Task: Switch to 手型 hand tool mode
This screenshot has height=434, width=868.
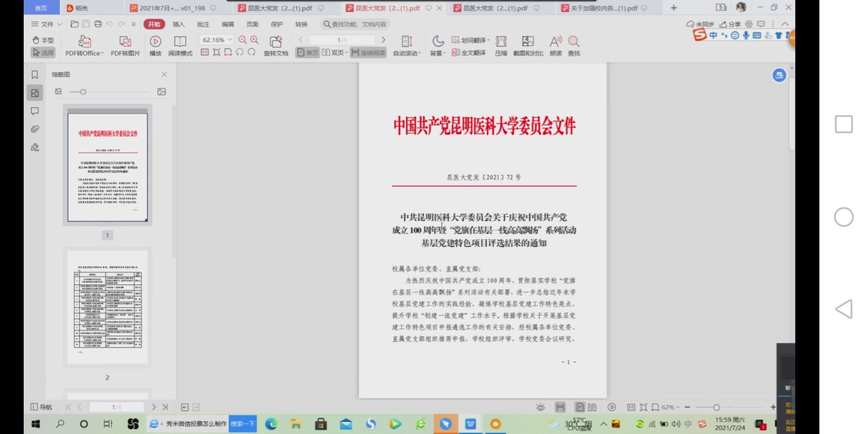Action: [x=43, y=40]
